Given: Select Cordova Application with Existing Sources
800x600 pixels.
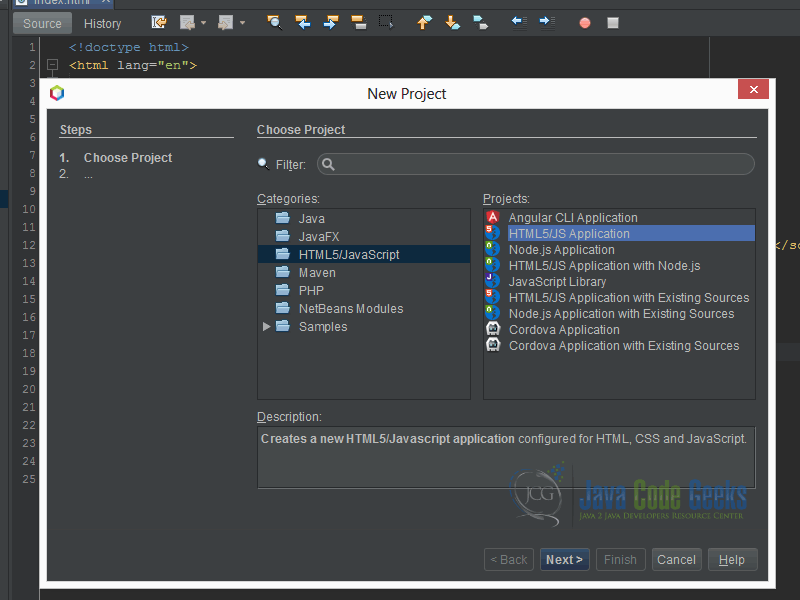Looking at the screenshot, I should point(624,345).
